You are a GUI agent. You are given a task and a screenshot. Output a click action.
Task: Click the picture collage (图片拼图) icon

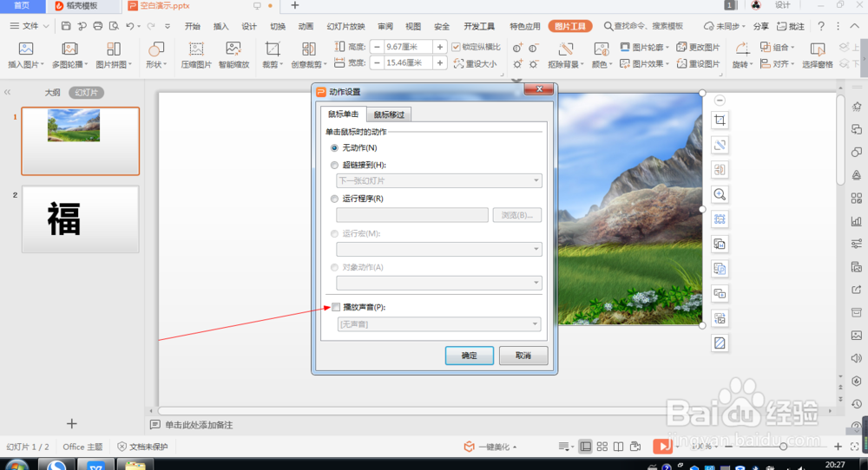click(114, 49)
